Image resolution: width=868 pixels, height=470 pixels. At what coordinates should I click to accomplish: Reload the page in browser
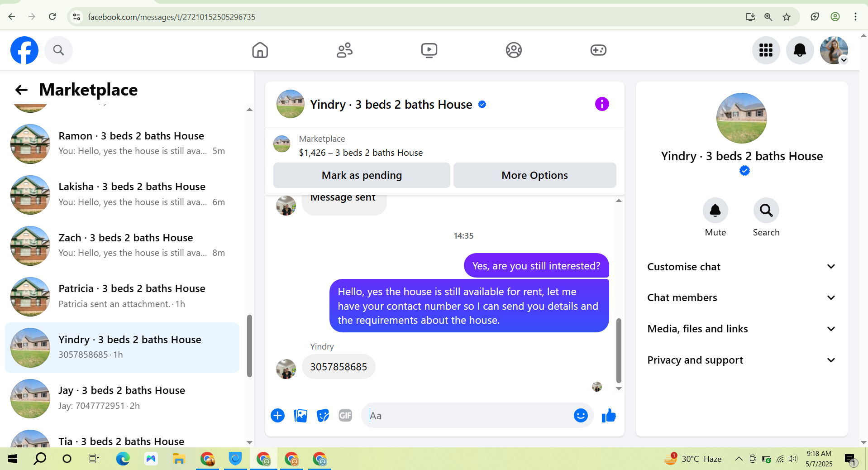click(x=52, y=17)
